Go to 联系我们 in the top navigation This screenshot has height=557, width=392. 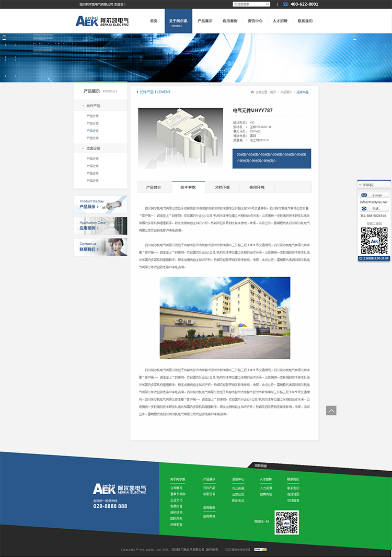pos(305,21)
